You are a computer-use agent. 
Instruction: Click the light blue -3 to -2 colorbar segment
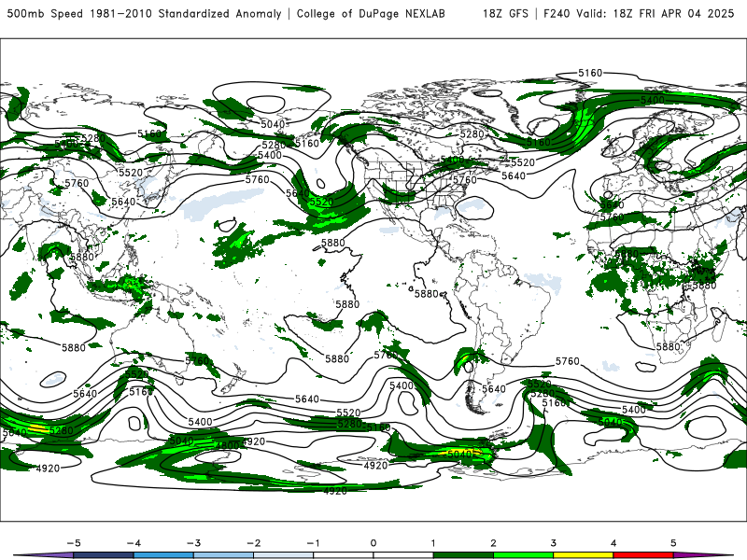[223, 555]
